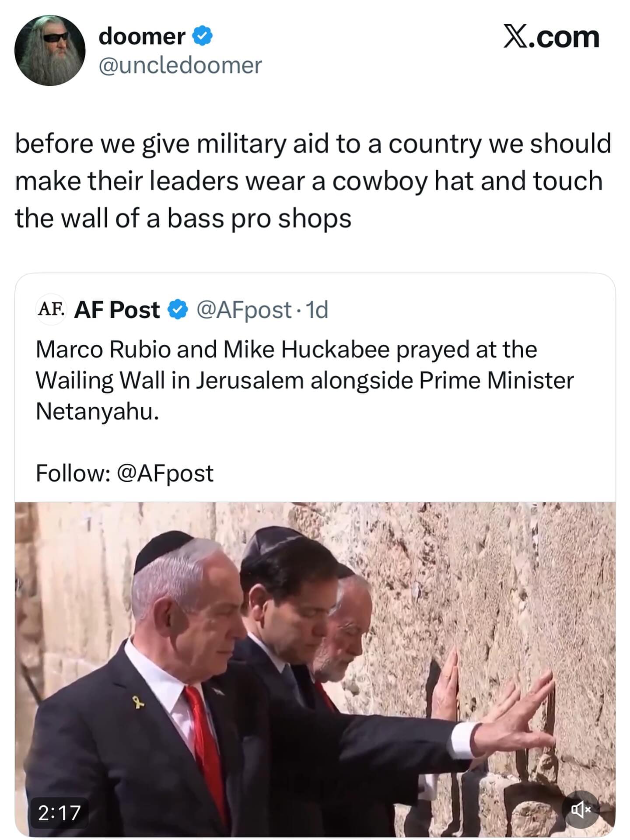
Task: Click the tweet text about cowboy hat
Action: pos(313,181)
